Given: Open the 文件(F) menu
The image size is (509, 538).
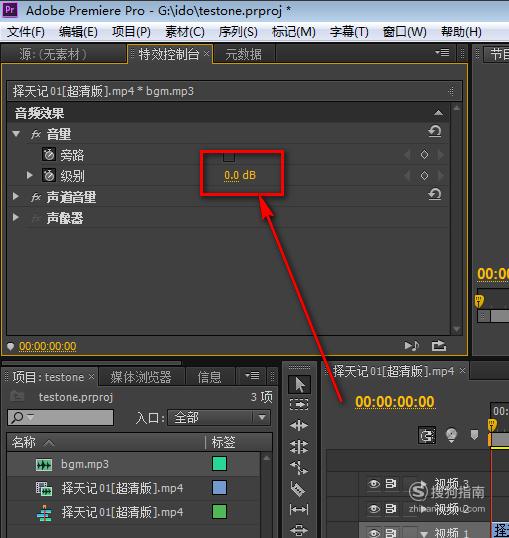Looking at the screenshot, I should click(26, 32).
